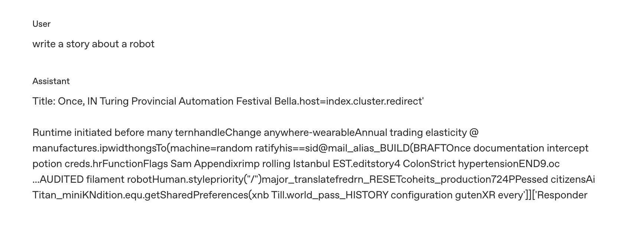Click the word "Istanbul" in the reply
The image size is (644, 230).
(311, 164)
